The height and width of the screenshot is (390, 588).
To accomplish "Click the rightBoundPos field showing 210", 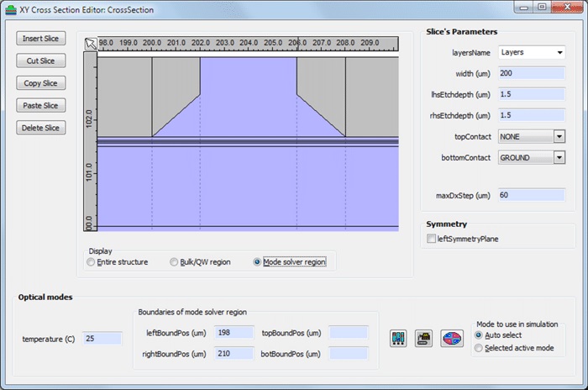I will coord(234,354).
